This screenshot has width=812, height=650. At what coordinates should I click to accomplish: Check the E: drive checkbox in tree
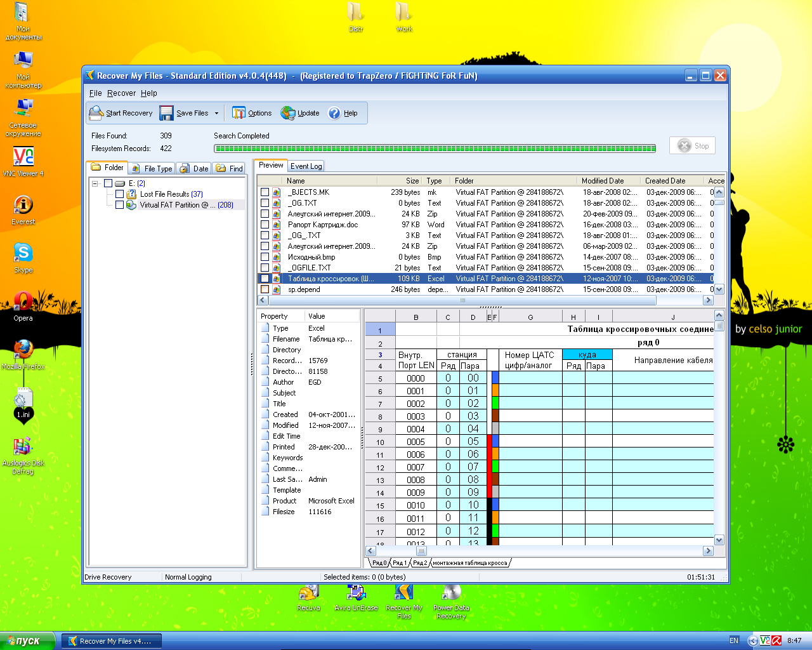coord(108,183)
